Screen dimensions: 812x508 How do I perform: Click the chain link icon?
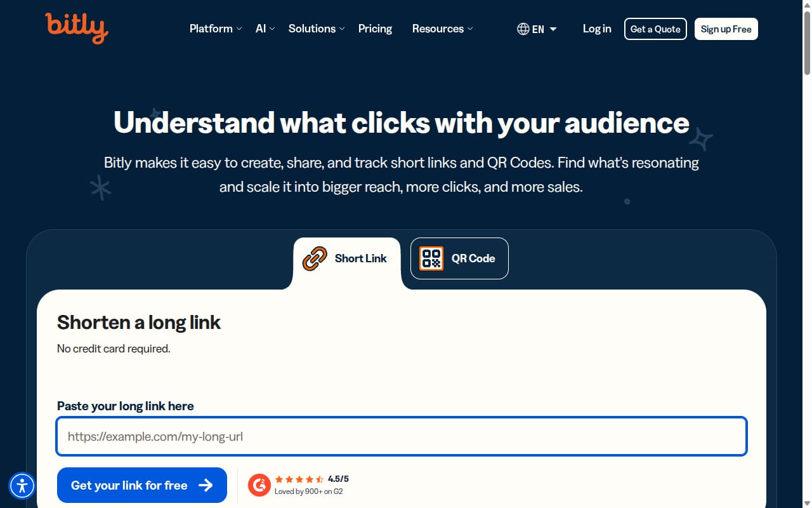[x=315, y=258]
